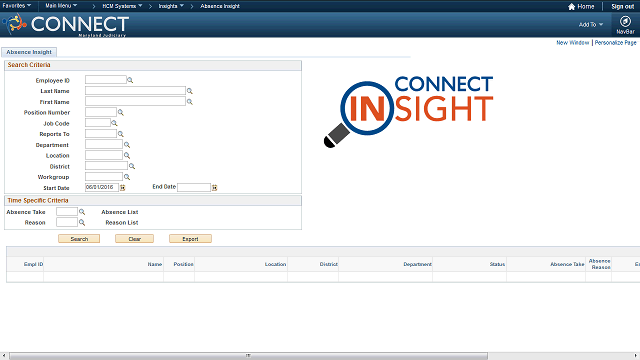Open the End Date calendar picker
The image size is (640, 360).
click(214, 188)
